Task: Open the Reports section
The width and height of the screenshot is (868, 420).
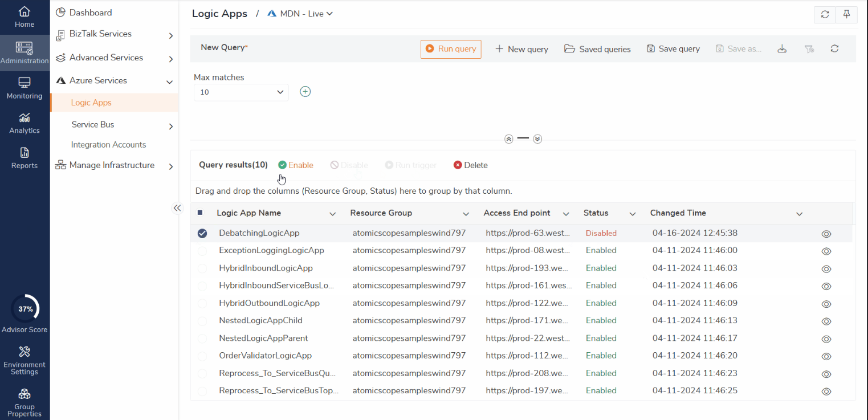Action: (x=25, y=158)
